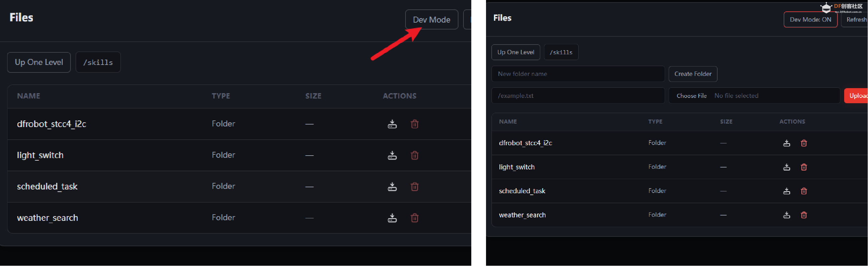Turn off Dev Mode: ON toggle
868x266 pixels.
click(x=811, y=19)
